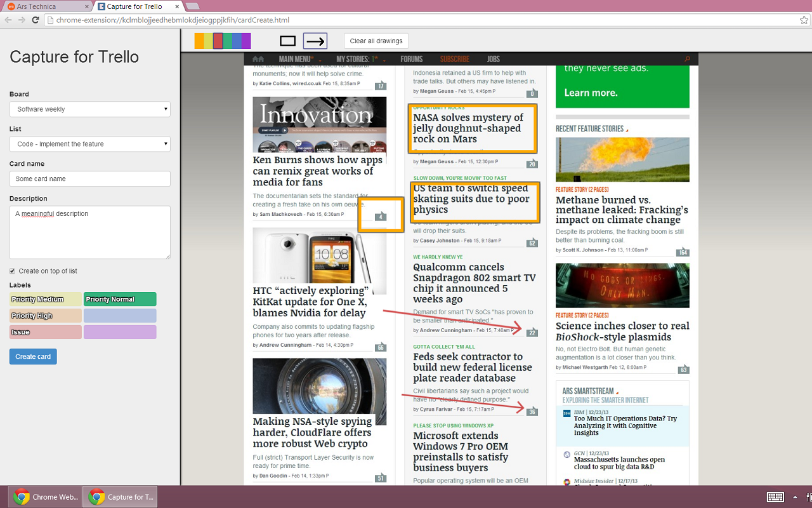The height and width of the screenshot is (508, 812).
Task: Open the List dropdown showing Code - Implement the feature
Action: (90, 144)
